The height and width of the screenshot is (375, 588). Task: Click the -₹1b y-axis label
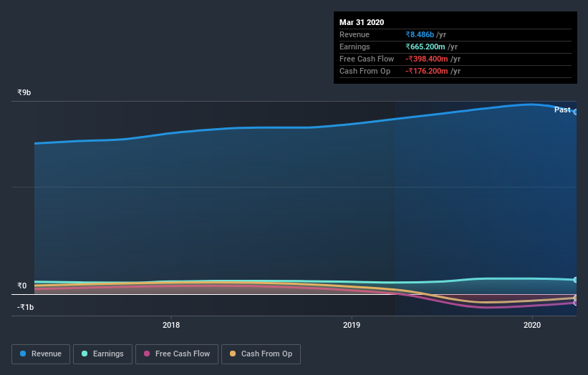(x=25, y=307)
